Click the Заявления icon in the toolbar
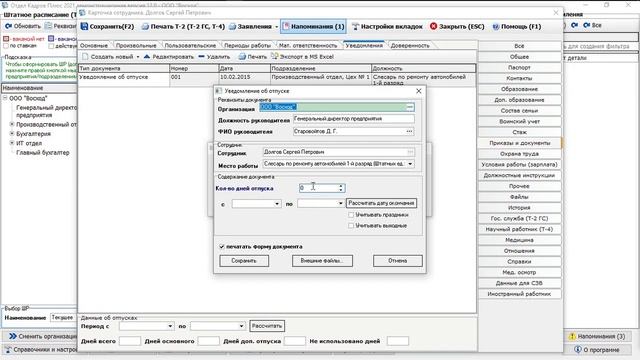Image resolution: width=640 pixels, height=360 pixels. coord(232,27)
